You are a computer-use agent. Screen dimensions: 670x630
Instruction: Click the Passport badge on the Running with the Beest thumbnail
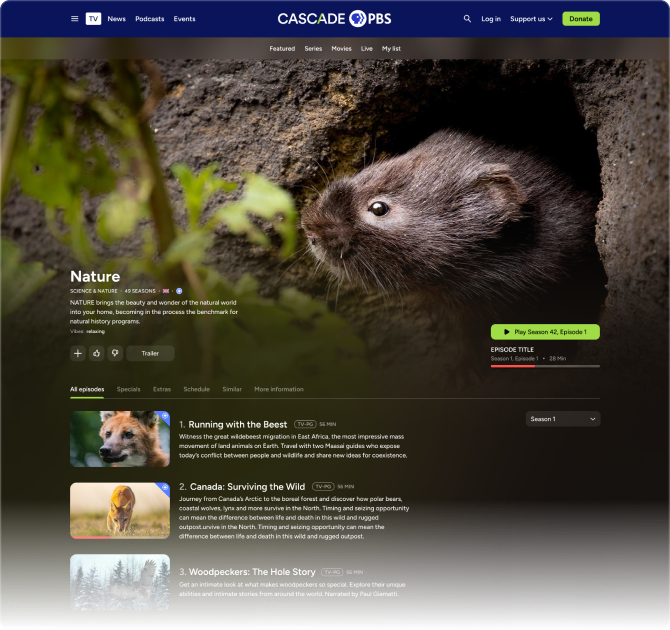(164, 417)
